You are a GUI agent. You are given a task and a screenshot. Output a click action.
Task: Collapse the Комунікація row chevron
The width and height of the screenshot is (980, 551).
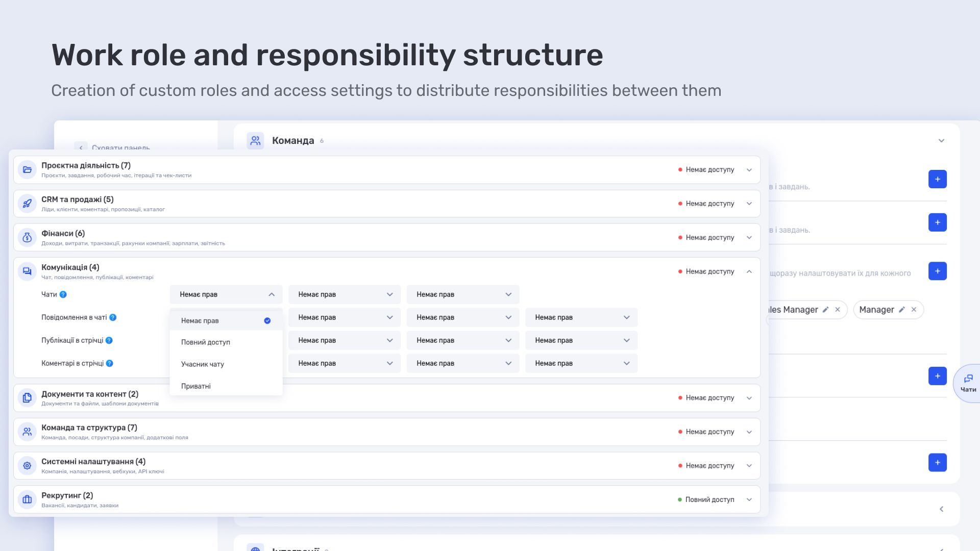(x=749, y=271)
